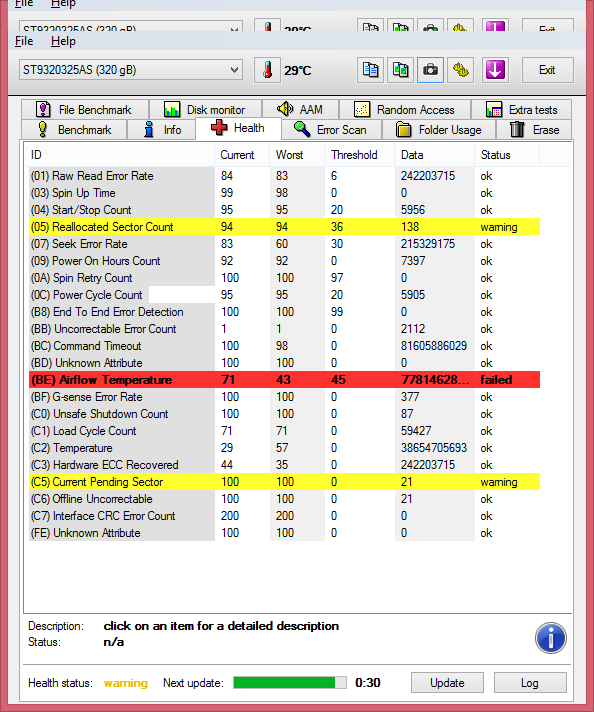Select the (BC) Command Timeout row
Image resolution: width=594 pixels, height=712 pixels.
pyautogui.click(x=285, y=346)
